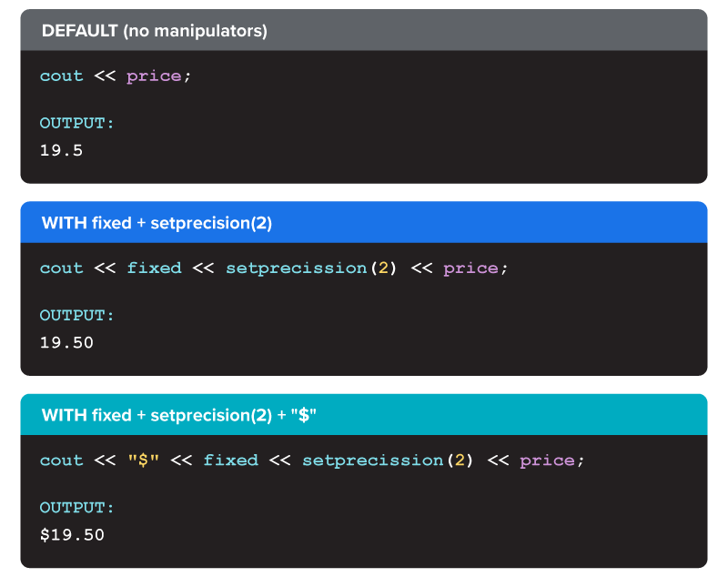Click the output value "19.5" under DEFAULT
The height and width of the screenshot is (577, 728).
(x=61, y=150)
